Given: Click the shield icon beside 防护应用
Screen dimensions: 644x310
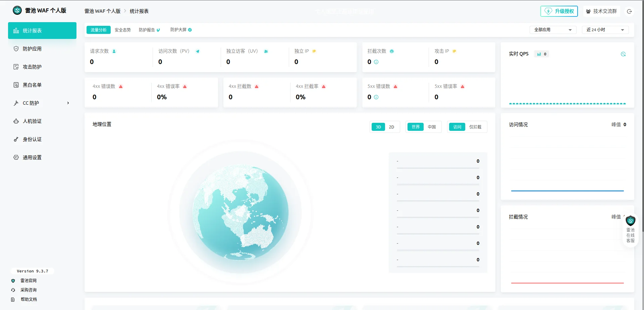Looking at the screenshot, I should pos(16,49).
